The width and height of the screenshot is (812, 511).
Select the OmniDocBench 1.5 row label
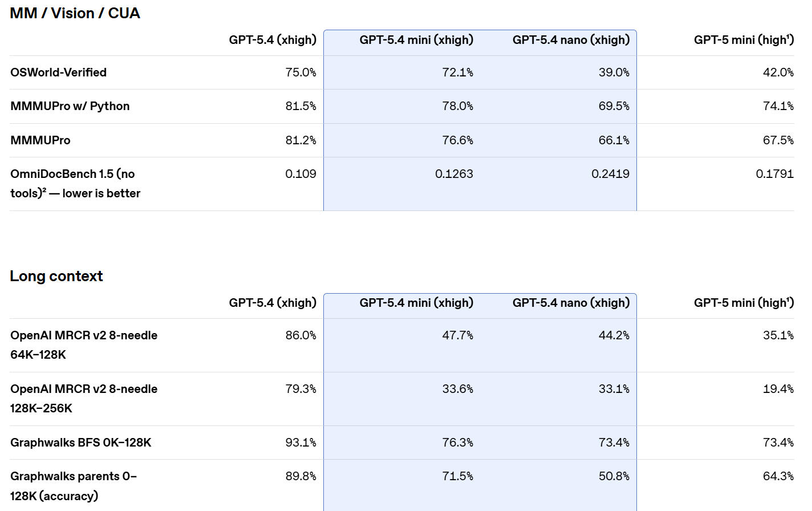(x=75, y=184)
